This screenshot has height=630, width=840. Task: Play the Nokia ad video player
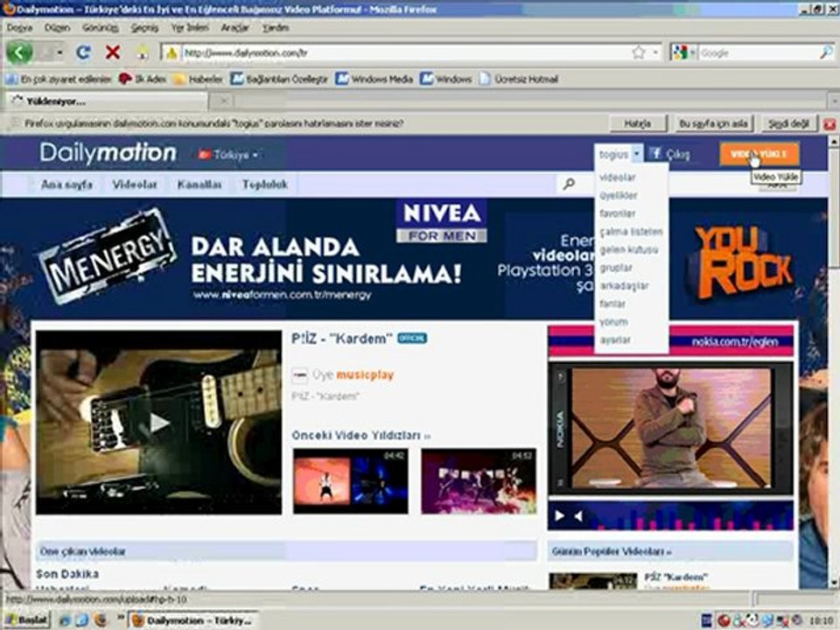coord(559,515)
